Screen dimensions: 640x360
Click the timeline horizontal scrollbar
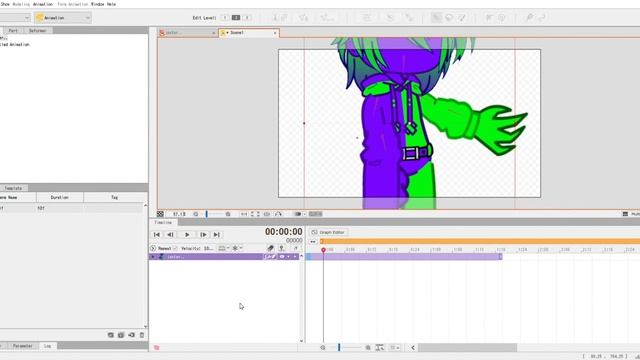click(x=467, y=348)
